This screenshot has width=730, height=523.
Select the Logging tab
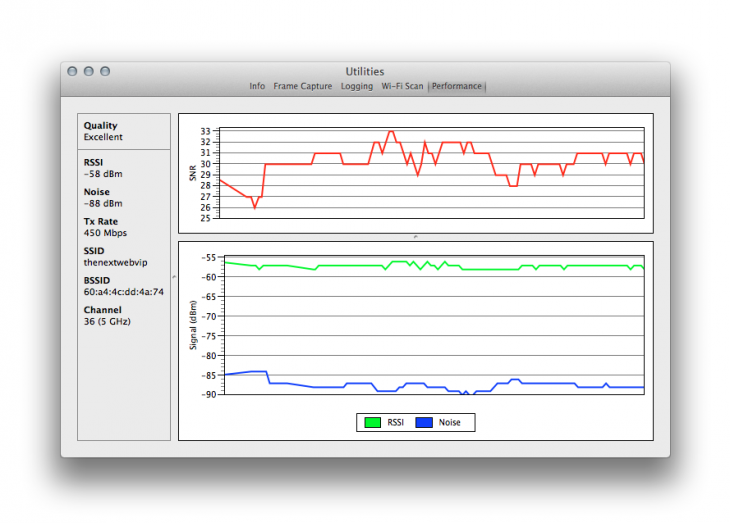(356, 87)
